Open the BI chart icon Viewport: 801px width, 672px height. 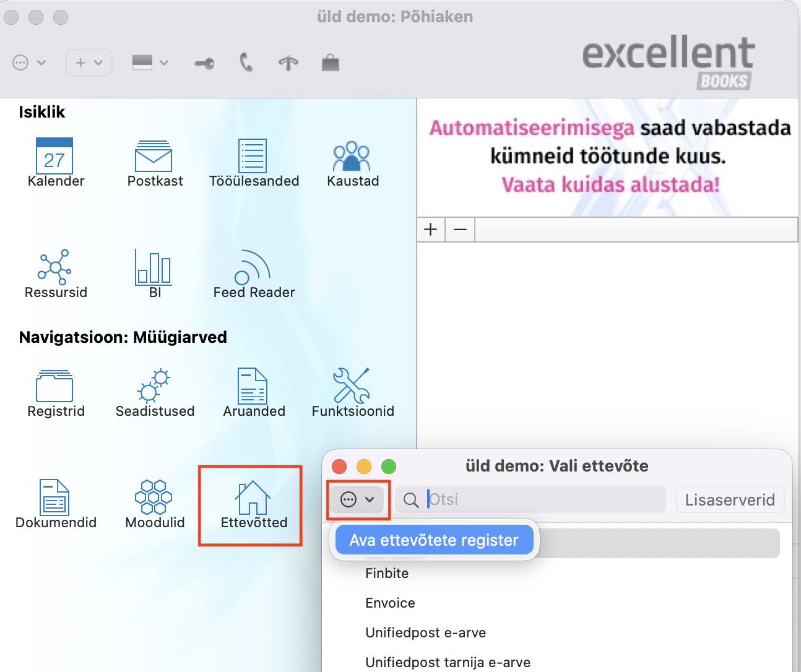(x=154, y=267)
